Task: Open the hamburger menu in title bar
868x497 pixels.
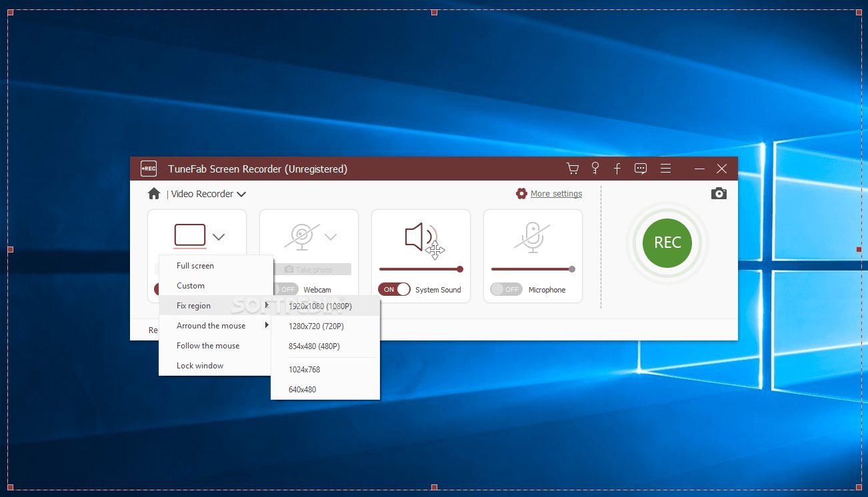Action: coord(665,169)
